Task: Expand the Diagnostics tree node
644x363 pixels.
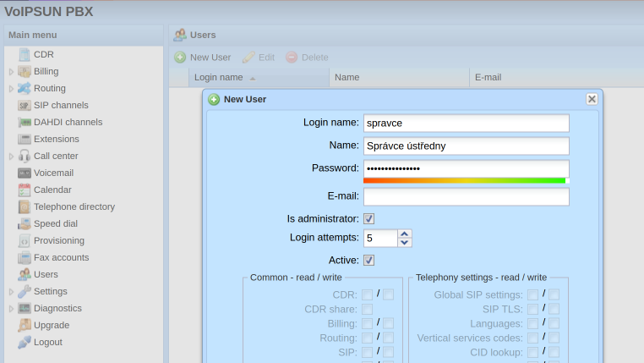Action: pos(11,308)
